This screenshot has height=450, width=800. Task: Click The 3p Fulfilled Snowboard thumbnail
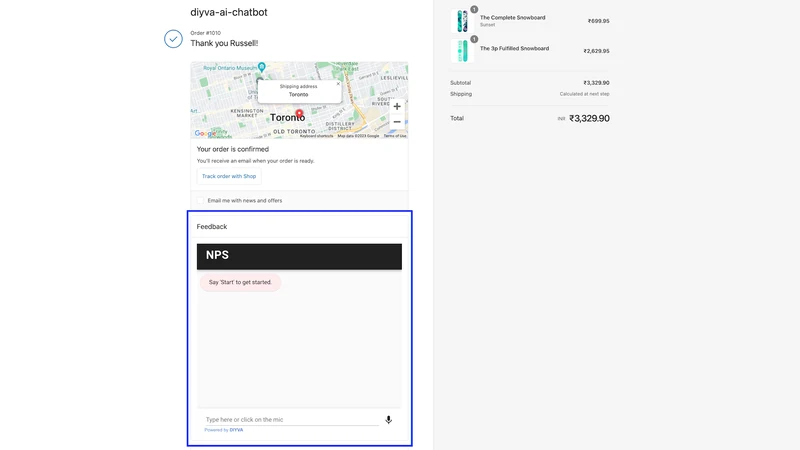462,51
